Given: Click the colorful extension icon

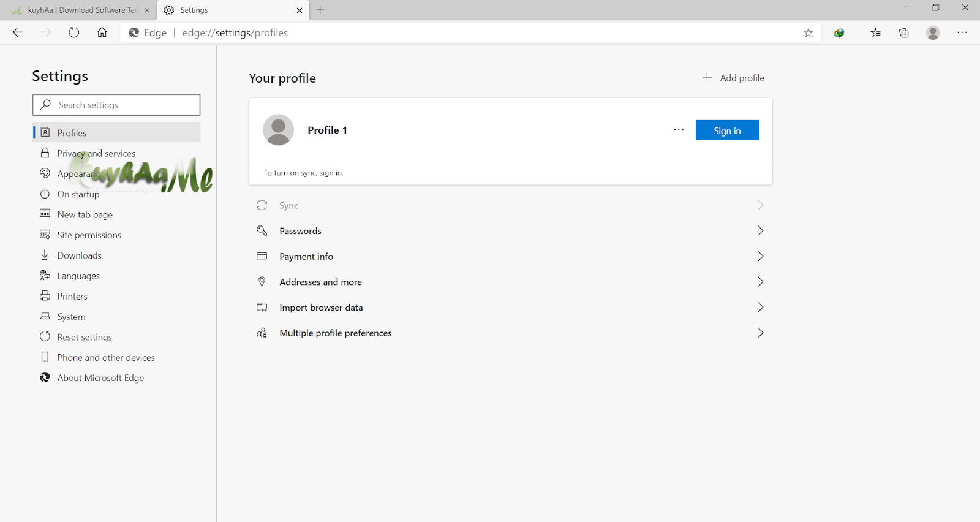Looking at the screenshot, I should (x=839, y=33).
